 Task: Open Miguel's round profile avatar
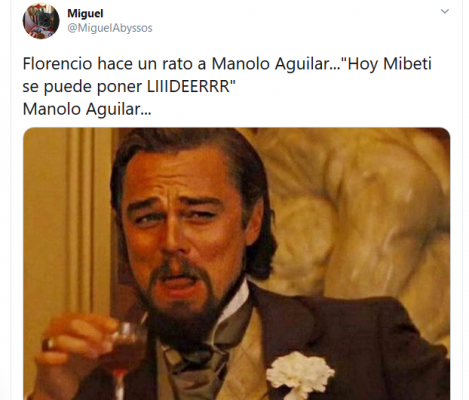(x=41, y=21)
